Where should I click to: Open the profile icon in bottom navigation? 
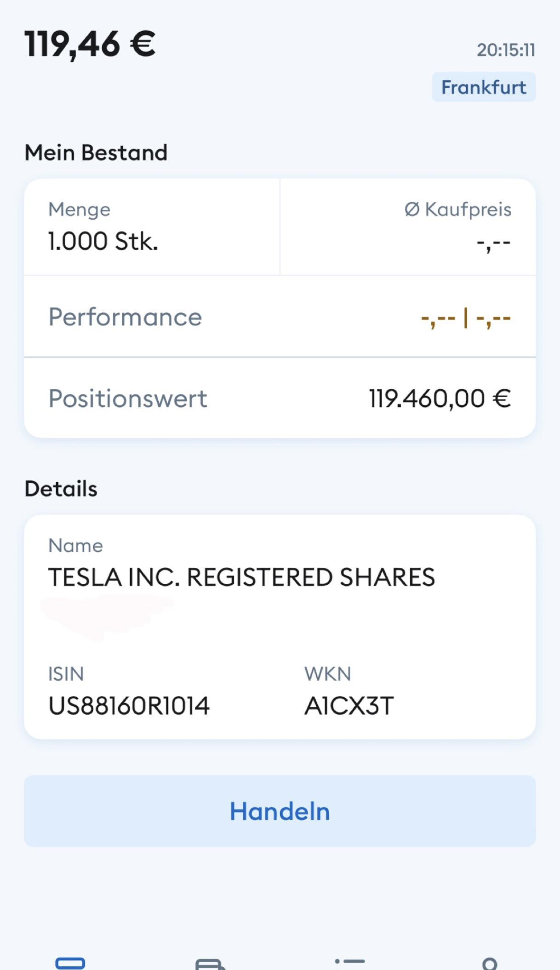point(490,964)
